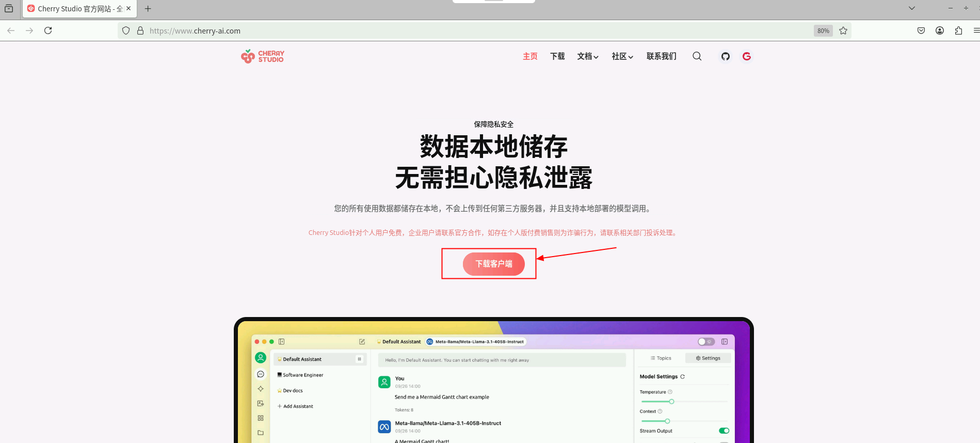980x443 pixels.
Task: Click the Cherry Studio logo
Action: pos(262,56)
